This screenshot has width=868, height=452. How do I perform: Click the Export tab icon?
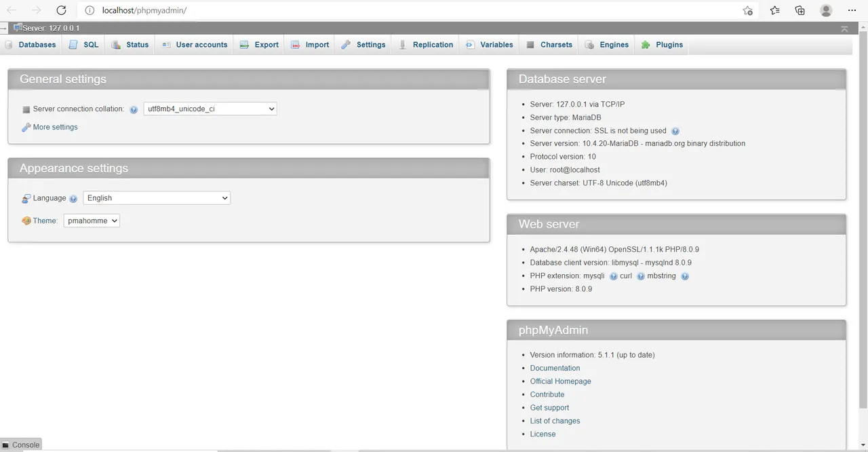click(245, 45)
